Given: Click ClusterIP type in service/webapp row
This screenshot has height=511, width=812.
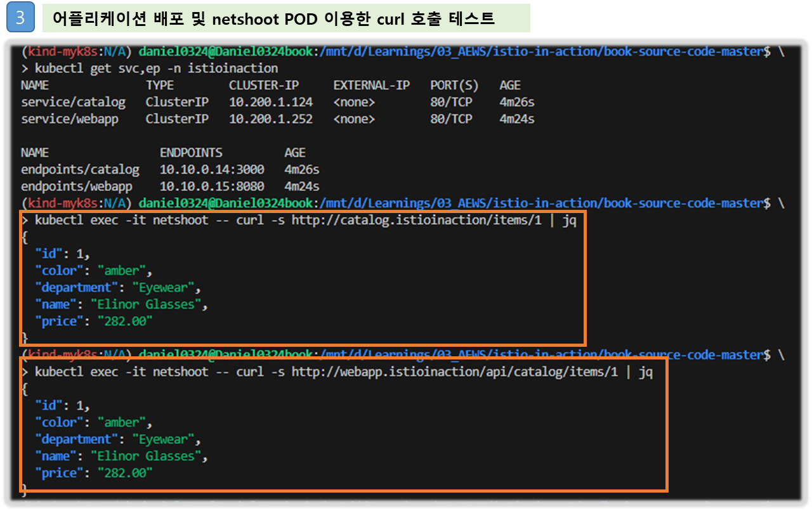Looking at the screenshot, I should pyautogui.click(x=177, y=119).
